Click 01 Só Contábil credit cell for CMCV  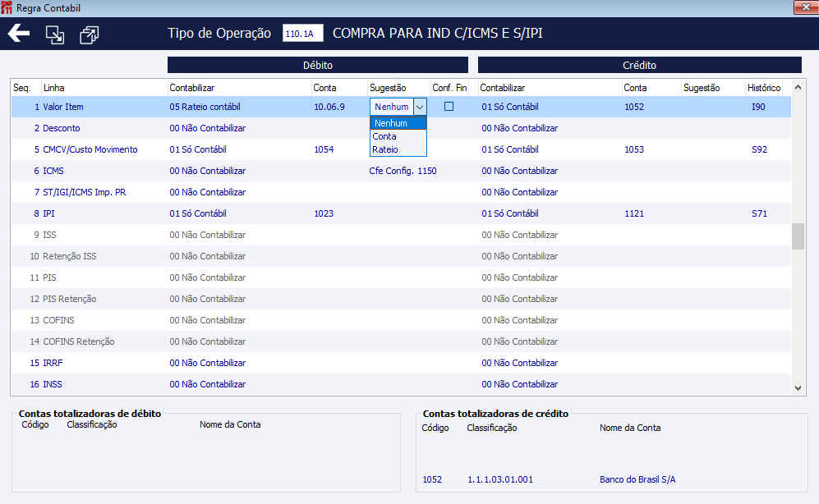click(x=510, y=149)
